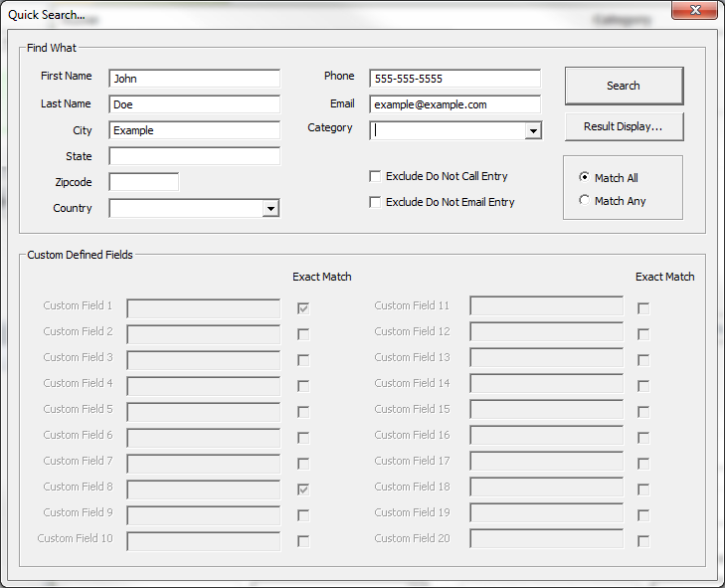This screenshot has width=725, height=588.
Task: Select the Match Any radio option
Action: click(x=585, y=200)
